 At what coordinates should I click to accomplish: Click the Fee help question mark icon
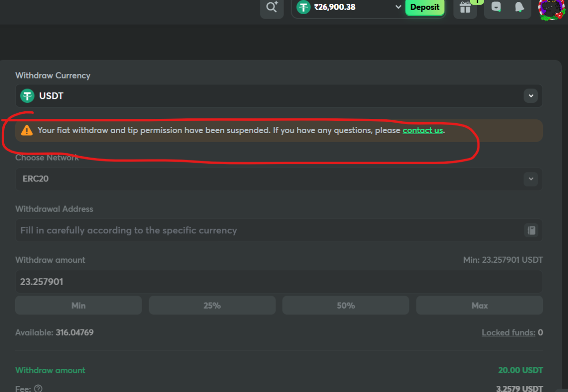click(38, 388)
